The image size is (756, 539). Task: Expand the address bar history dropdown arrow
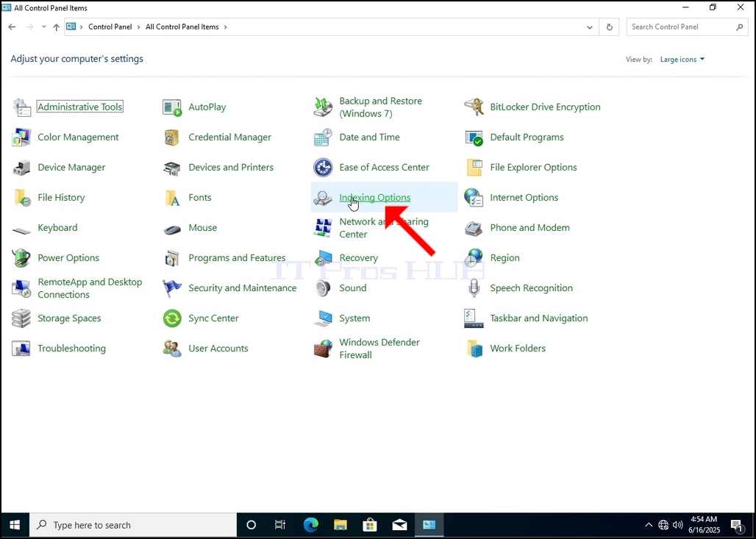coord(589,27)
